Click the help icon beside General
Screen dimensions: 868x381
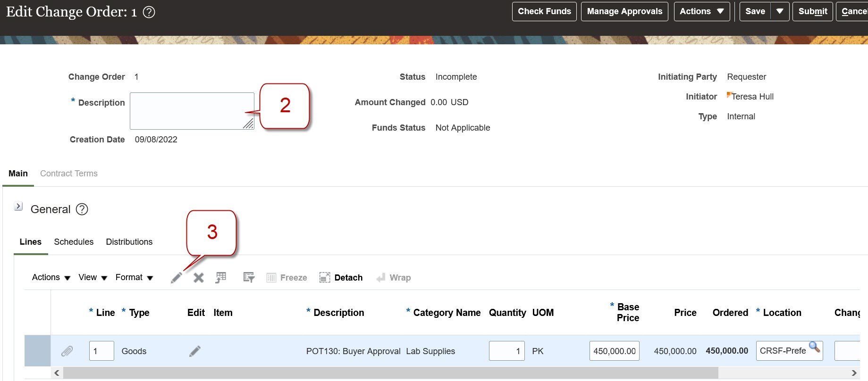pyautogui.click(x=82, y=209)
